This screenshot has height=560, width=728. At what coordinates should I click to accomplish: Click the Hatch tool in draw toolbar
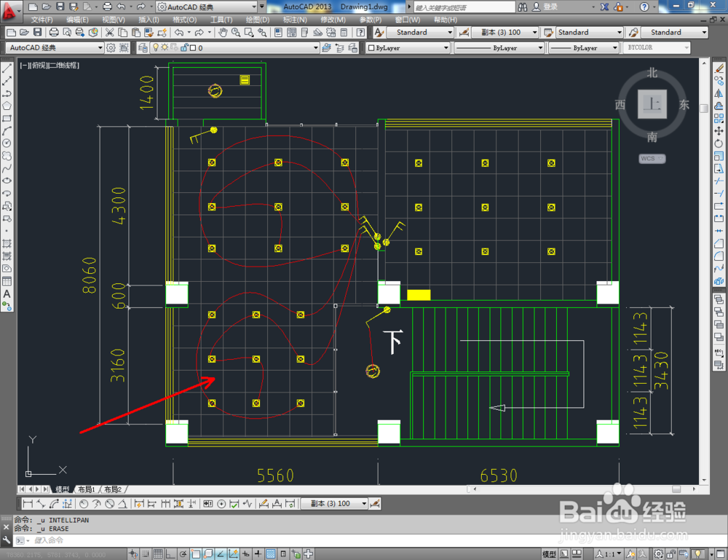point(7,244)
